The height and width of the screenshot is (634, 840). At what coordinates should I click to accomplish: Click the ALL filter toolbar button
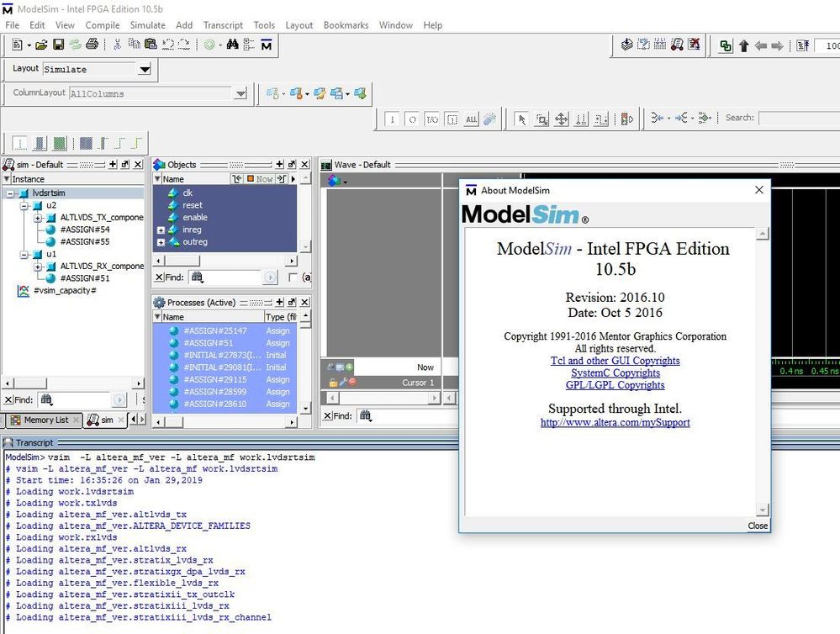click(471, 119)
